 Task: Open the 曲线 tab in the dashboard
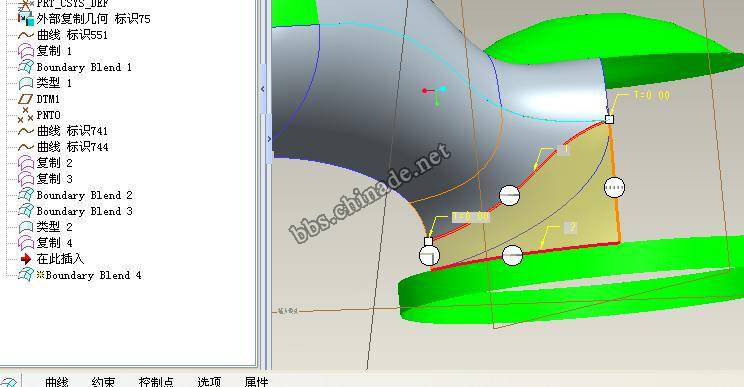(x=57, y=382)
